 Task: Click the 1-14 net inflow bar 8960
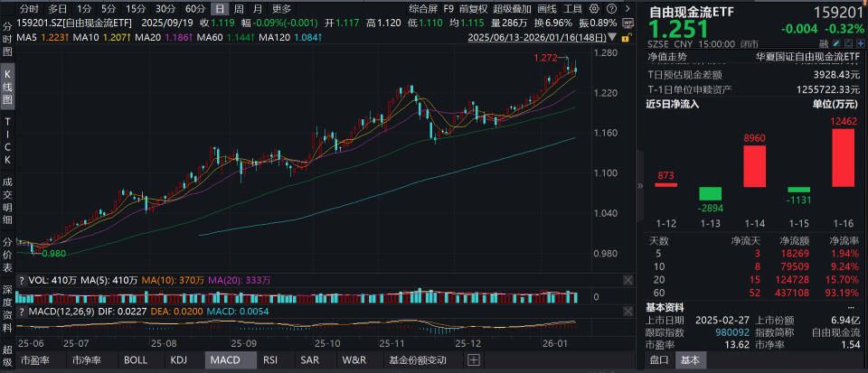754,166
